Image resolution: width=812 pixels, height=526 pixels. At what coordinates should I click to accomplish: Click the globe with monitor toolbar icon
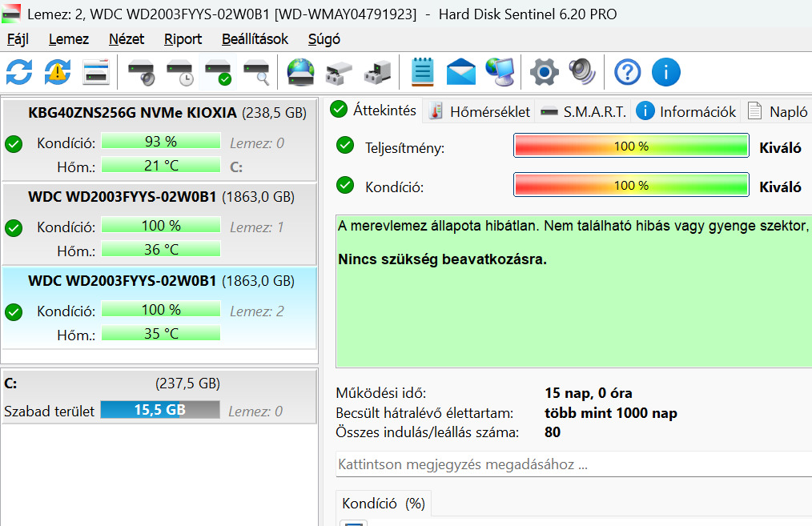point(500,72)
